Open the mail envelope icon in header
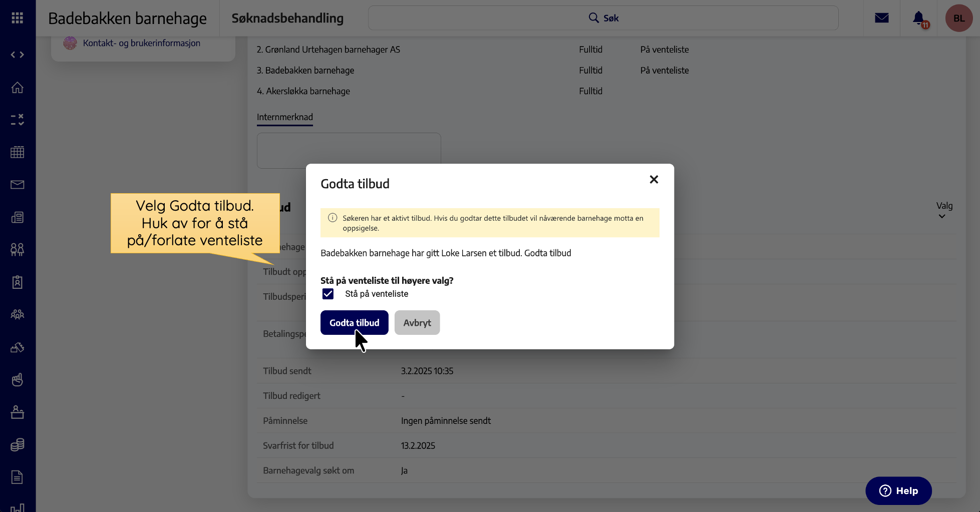 click(881, 18)
